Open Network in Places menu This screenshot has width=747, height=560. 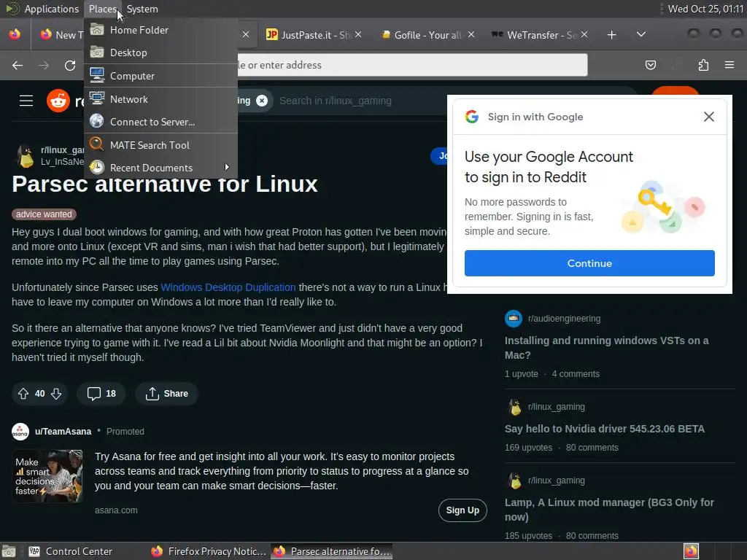pos(161,99)
